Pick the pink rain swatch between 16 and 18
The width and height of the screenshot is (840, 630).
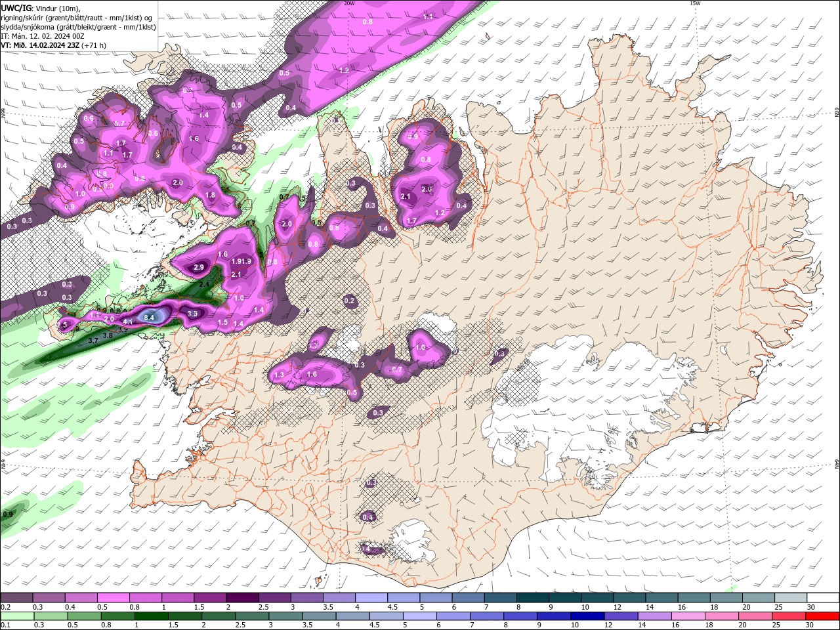click(x=689, y=616)
